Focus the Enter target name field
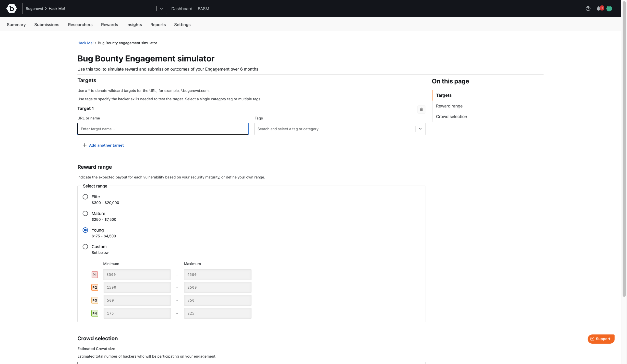Viewport: 627px width, 364px height. (163, 129)
